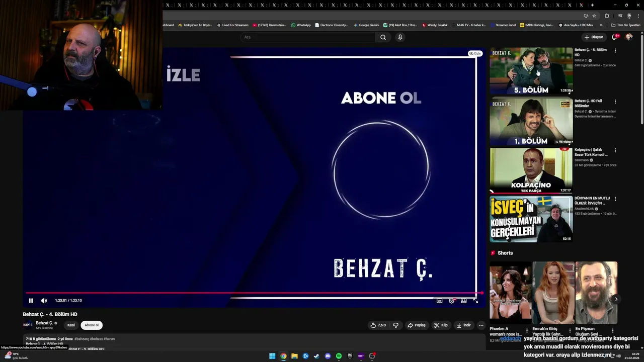Bookmark this page with star icon
This screenshot has height=362, width=644.
[594, 16]
